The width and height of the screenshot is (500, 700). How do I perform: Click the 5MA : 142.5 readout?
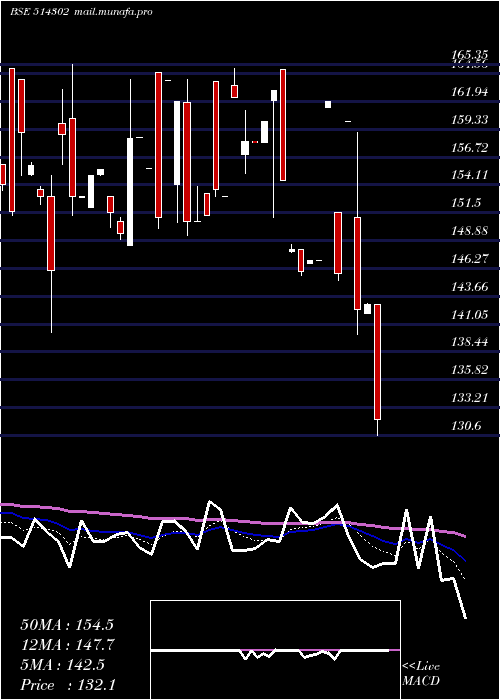(63, 665)
